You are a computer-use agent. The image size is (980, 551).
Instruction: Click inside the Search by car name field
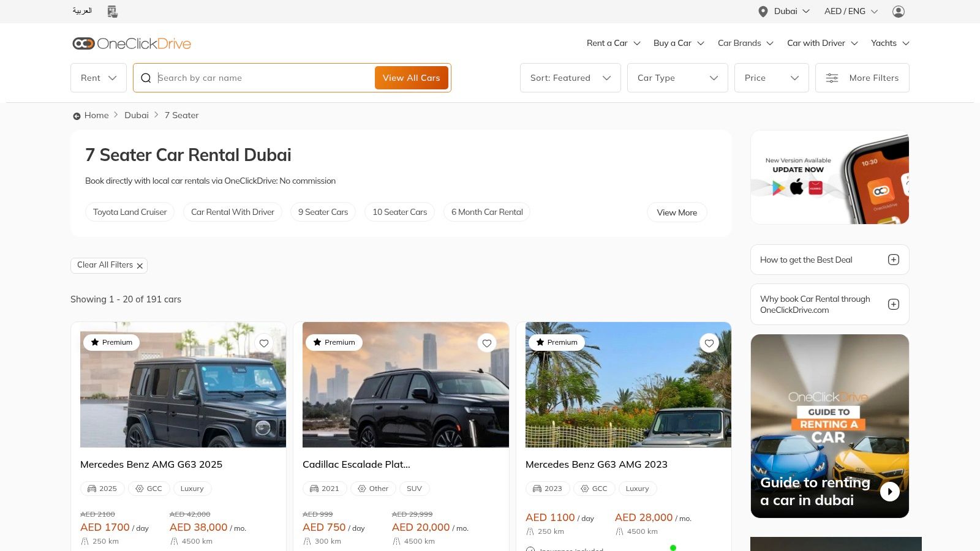point(257,78)
